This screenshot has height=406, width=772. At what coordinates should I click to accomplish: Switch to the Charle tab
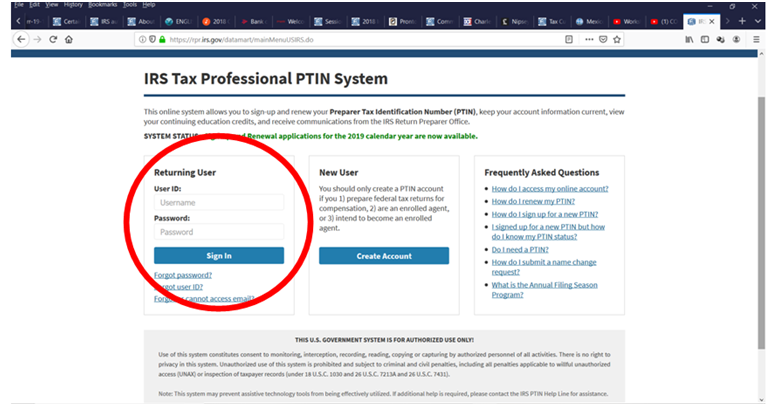[478, 22]
